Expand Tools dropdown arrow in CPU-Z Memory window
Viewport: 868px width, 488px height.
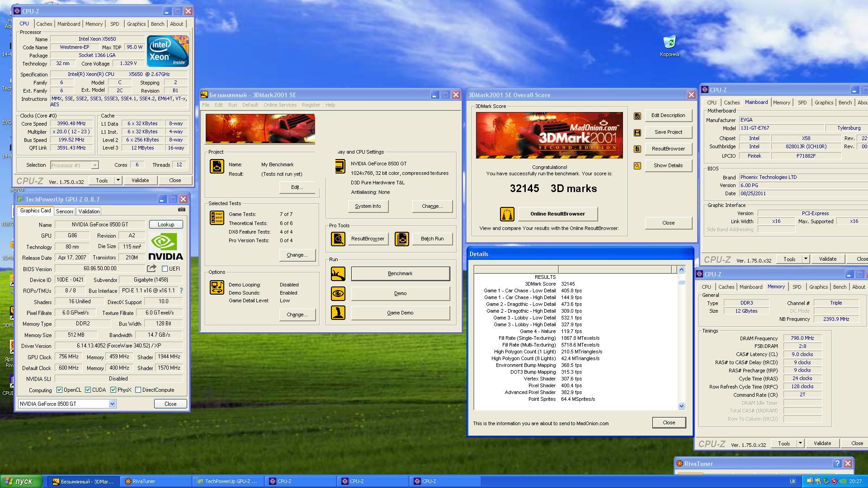click(800, 444)
